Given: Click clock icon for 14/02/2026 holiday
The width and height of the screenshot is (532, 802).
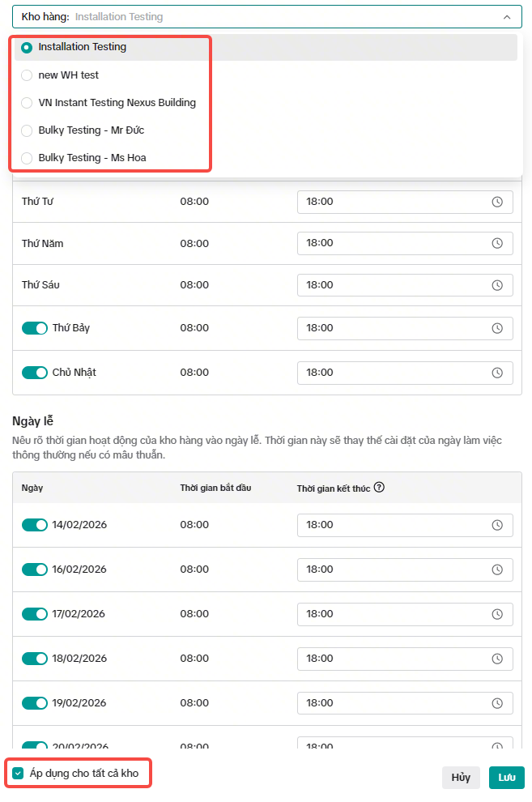Looking at the screenshot, I should pyautogui.click(x=497, y=525).
